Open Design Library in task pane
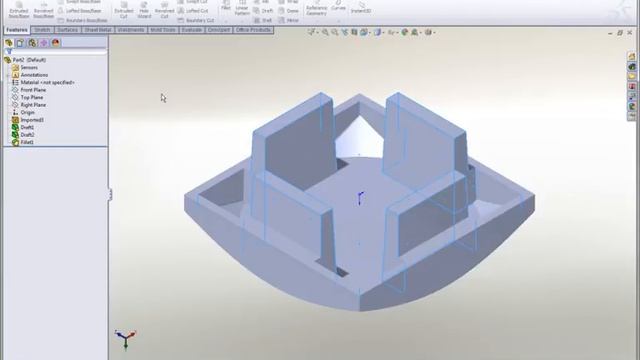This screenshot has width=640, height=360. [632, 67]
